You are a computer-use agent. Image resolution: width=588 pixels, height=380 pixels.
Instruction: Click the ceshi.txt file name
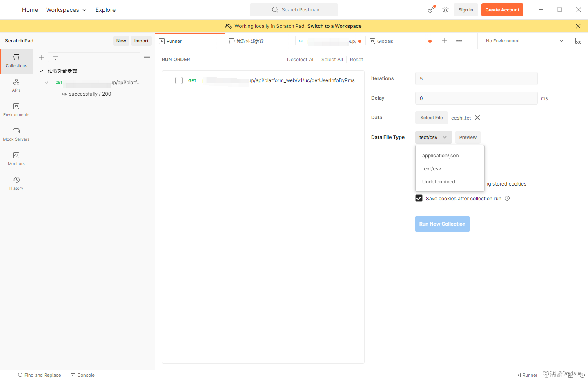(x=461, y=118)
